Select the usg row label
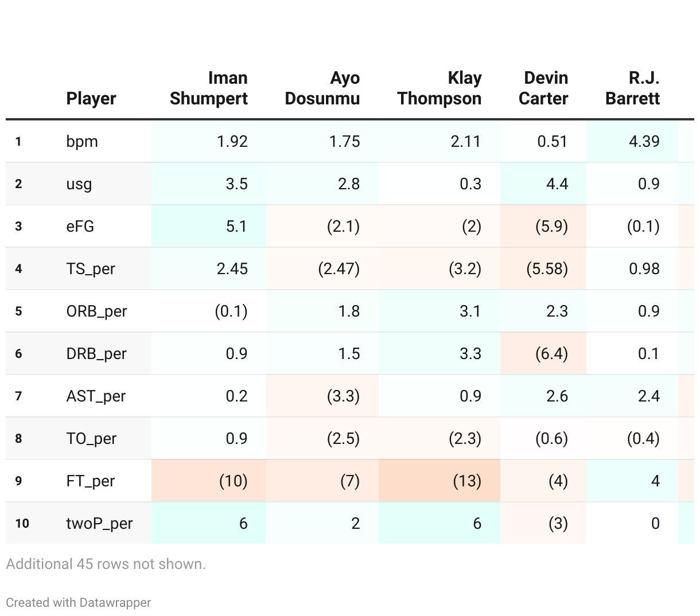 [79, 184]
